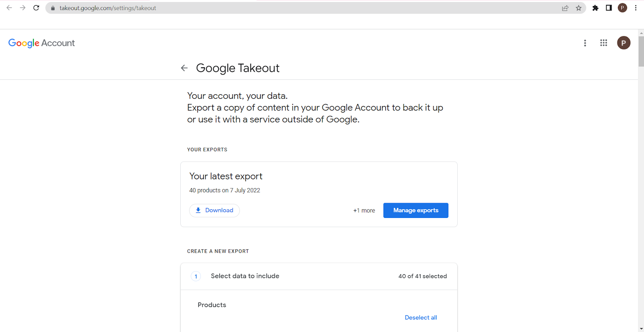Open the browser extensions puzzle icon
Image resolution: width=644 pixels, height=332 pixels.
[595, 8]
